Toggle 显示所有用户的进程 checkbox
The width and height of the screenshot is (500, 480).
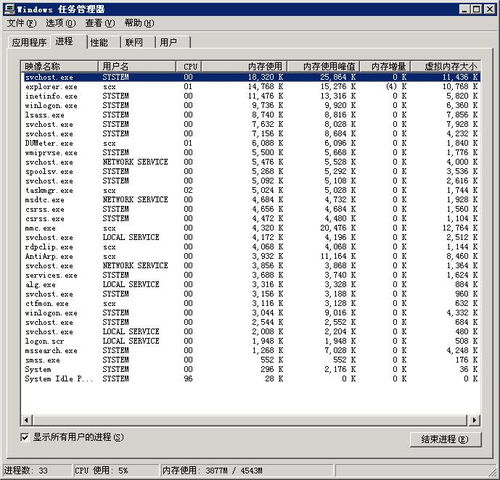tap(24, 437)
